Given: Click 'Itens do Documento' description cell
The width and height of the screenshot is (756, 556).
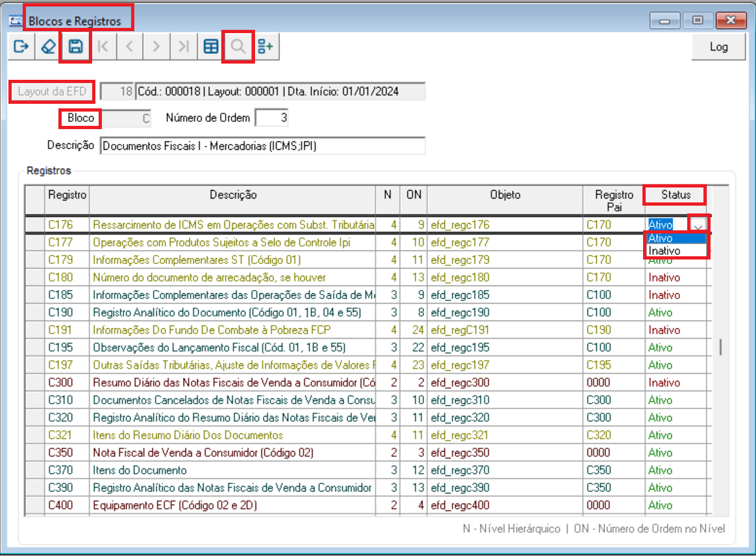Looking at the screenshot, I should pyautogui.click(x=233, y=470).
